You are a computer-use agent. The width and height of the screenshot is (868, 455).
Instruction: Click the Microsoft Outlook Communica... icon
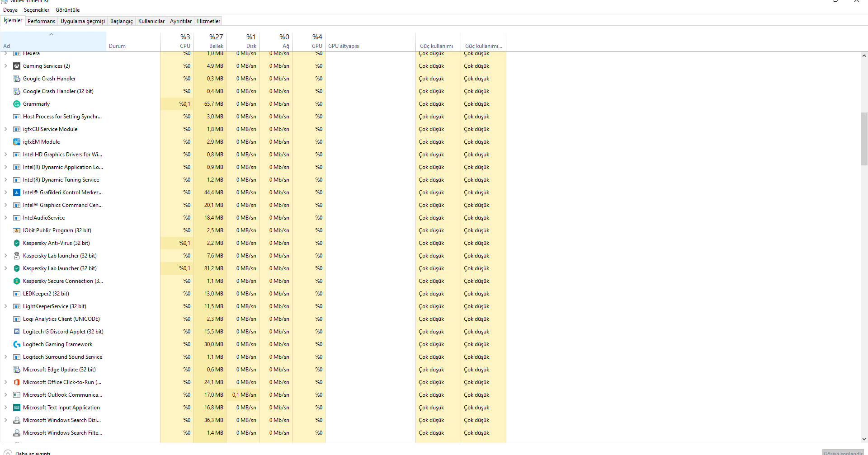[x=17, y=395]
